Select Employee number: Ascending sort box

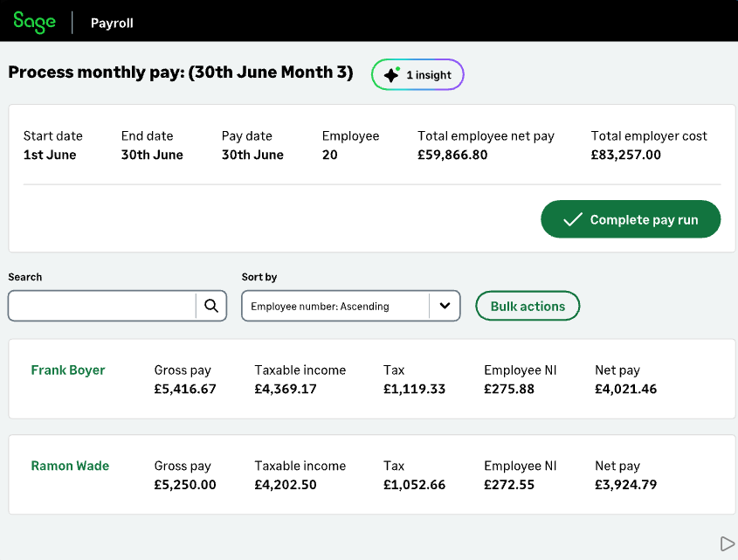tap(350, 306)
